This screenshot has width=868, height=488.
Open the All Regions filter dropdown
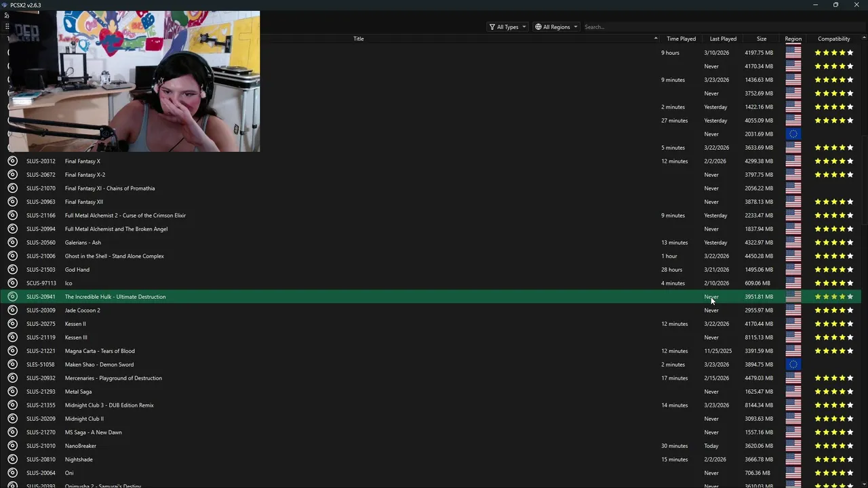pyautogui.click(x=556, y=27)
